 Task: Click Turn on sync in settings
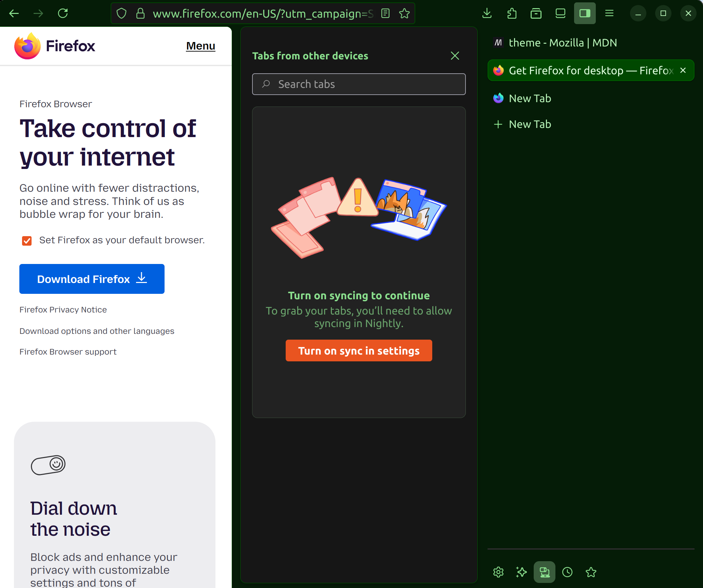click(x=359, y=350)
